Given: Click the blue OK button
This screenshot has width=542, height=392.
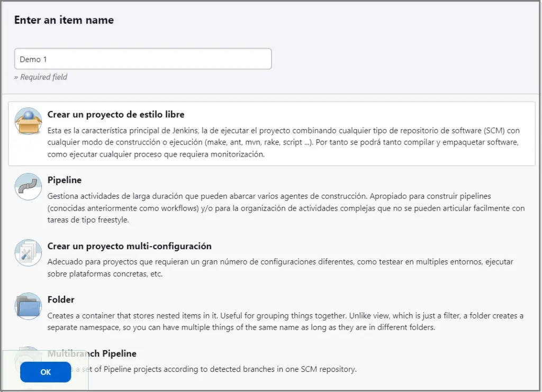Looking at the screenshot, I should point(46,372).
